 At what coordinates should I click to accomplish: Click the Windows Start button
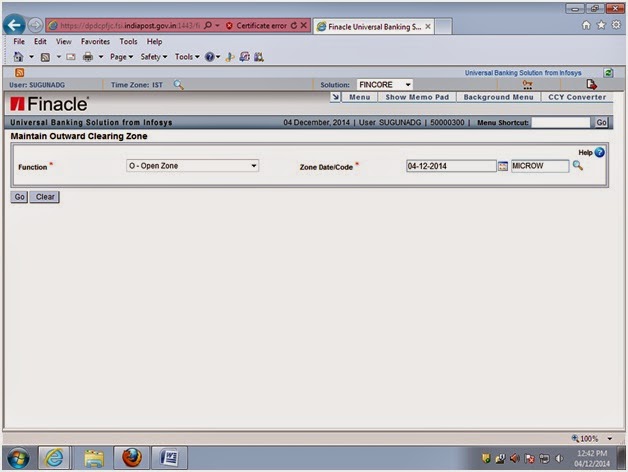[18, 458]
